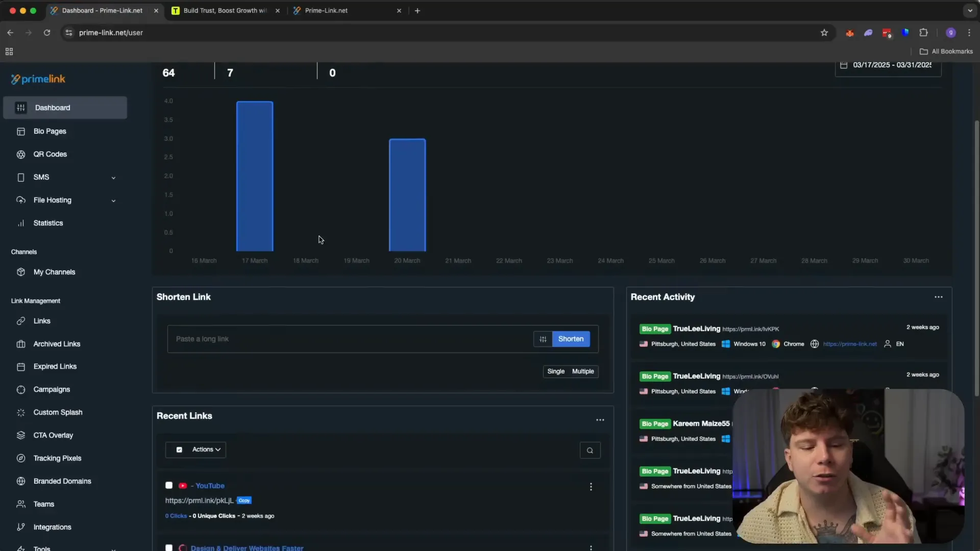The width and height of the screenshot is (980, 551).
Task: Go to the QR Codes menu item
Action: point(50,155)
